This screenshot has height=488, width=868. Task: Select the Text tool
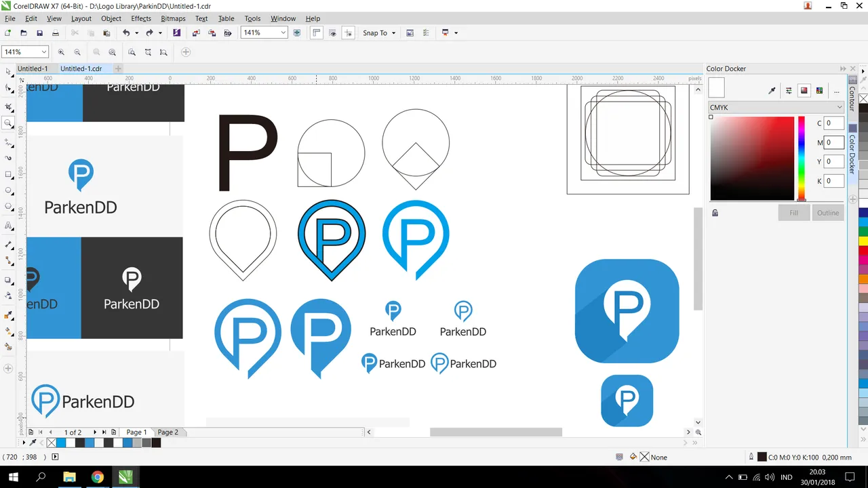[8, 226]
